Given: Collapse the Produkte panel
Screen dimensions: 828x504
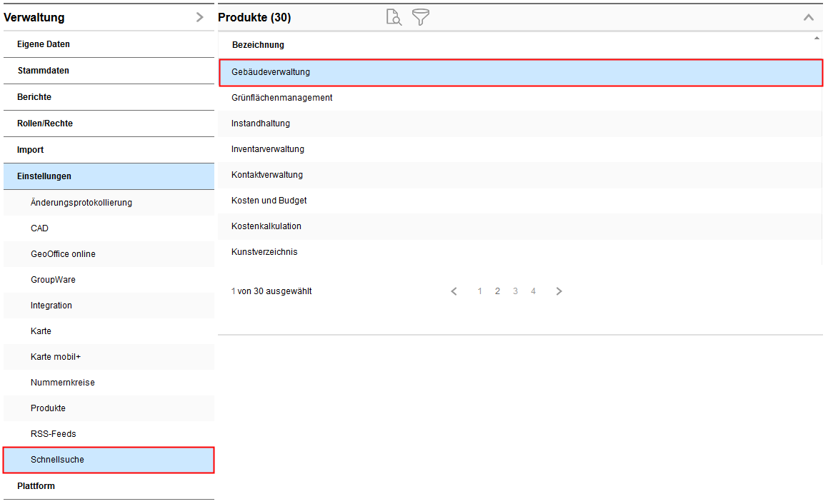Looking at the screenshot, I should click(808, 16).
